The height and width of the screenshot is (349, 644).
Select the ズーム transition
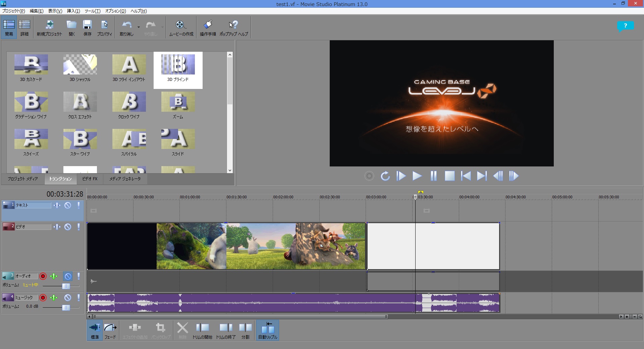[178, 105]
